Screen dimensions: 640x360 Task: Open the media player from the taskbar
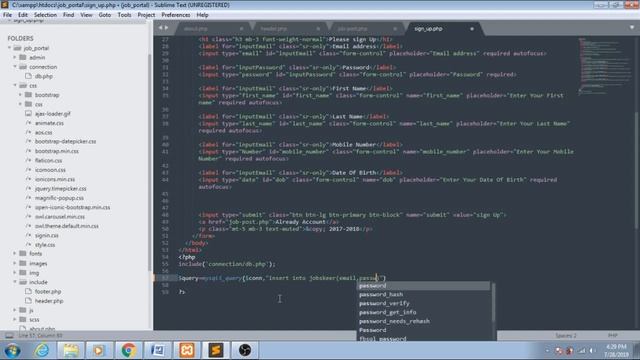pos(99,350)
